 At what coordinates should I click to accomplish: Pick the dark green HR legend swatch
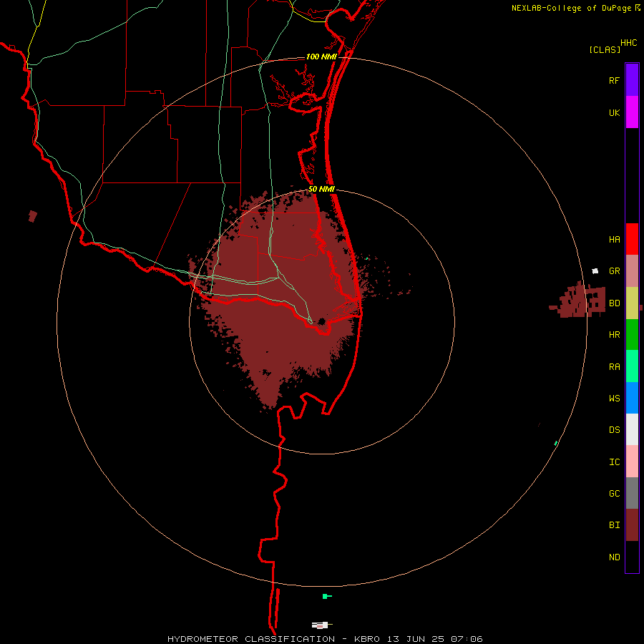coord(632,335)
